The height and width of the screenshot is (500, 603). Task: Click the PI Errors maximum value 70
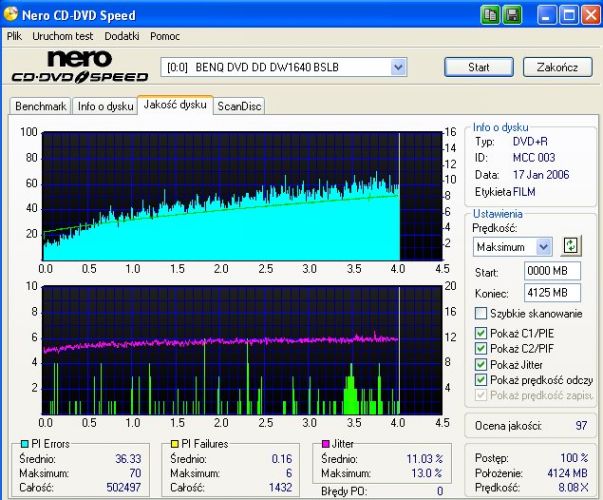135,473
